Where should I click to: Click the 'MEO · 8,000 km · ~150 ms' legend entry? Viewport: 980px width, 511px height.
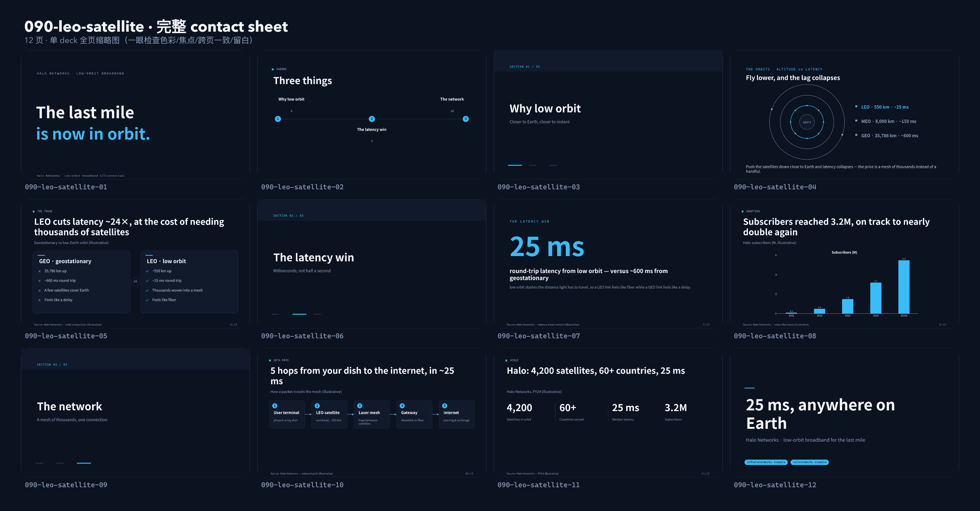[889, 121]
